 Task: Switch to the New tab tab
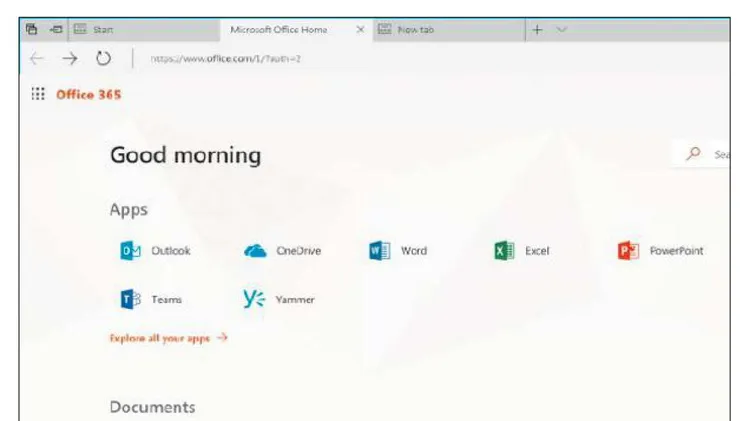coord(449,30)
